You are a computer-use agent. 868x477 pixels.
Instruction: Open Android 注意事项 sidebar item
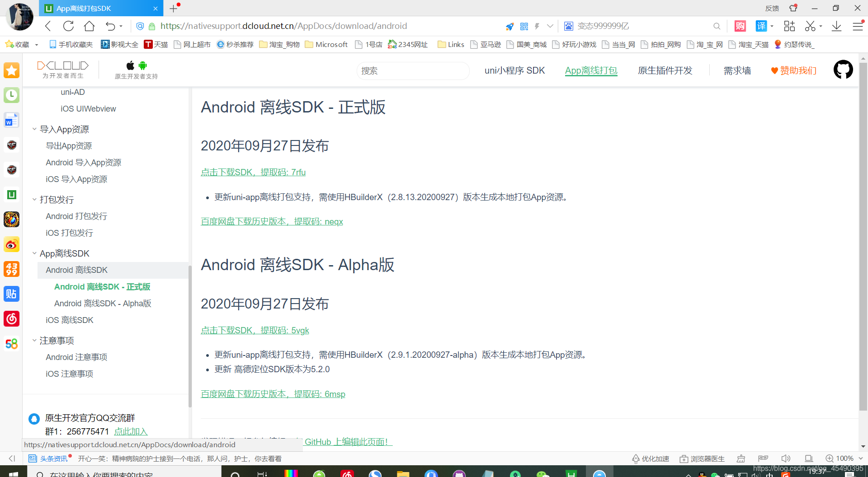(76, 357)
